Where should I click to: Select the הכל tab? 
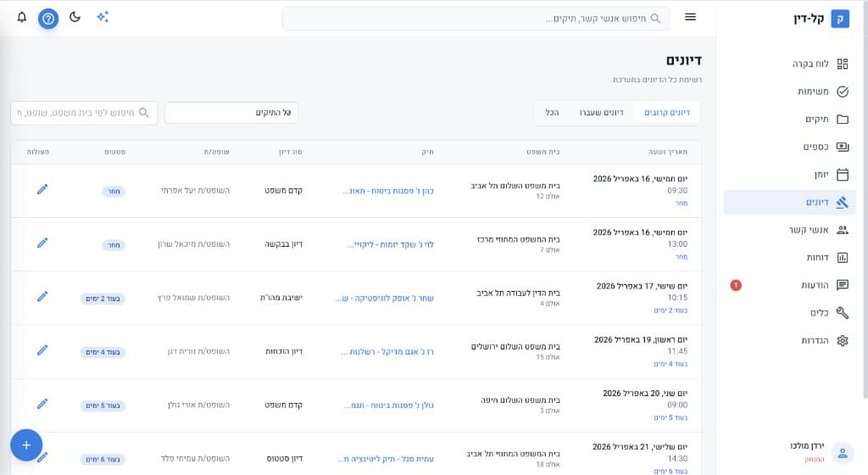[x=552, y=113]
